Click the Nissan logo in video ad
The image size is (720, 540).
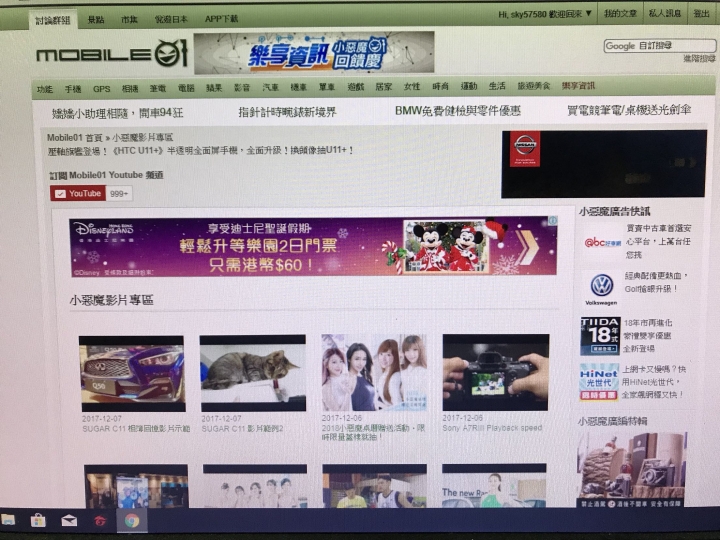point(525,149)
